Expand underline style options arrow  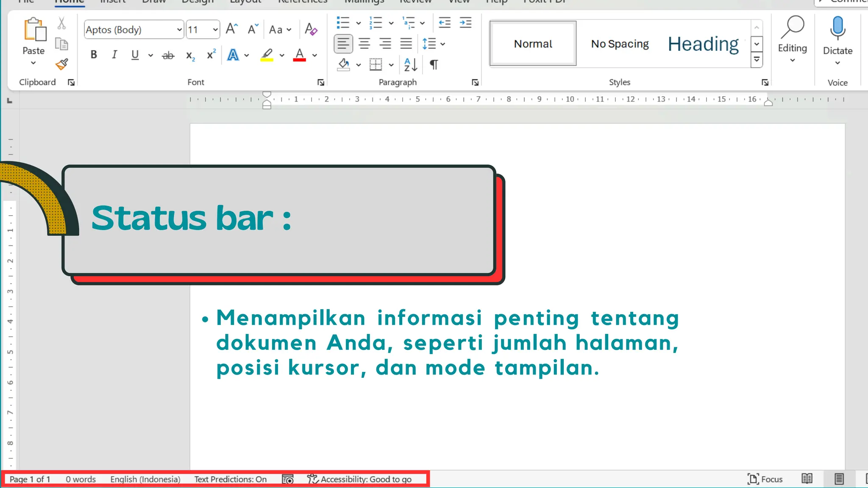(x=150, y=55)
